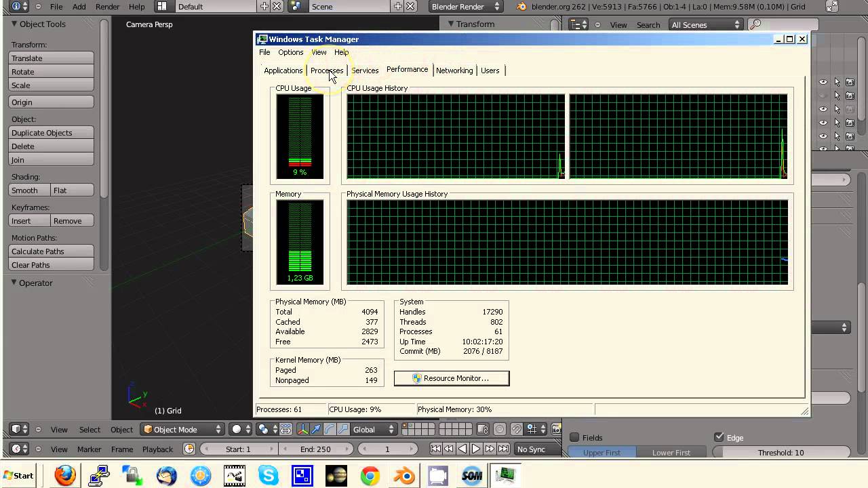Open the Global orientation dropdown
This screenshot has width=868, height=488.
click(x=374, y=429)
